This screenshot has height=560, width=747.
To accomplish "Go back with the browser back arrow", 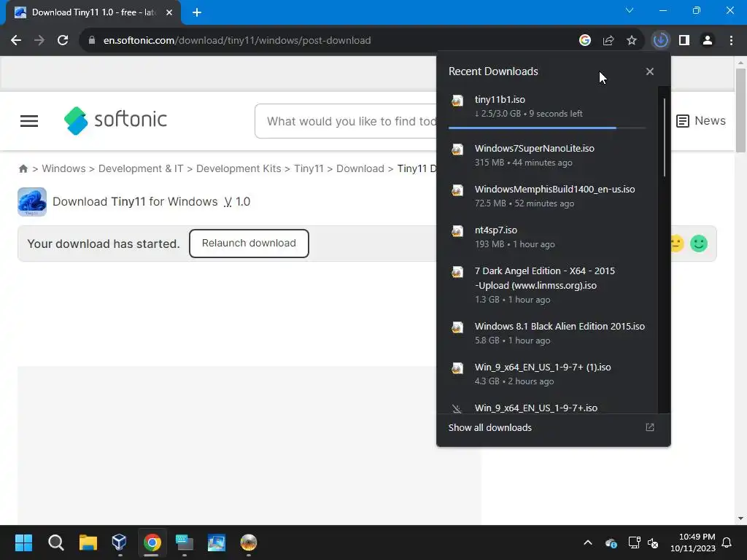I will (x=16, y=41).
